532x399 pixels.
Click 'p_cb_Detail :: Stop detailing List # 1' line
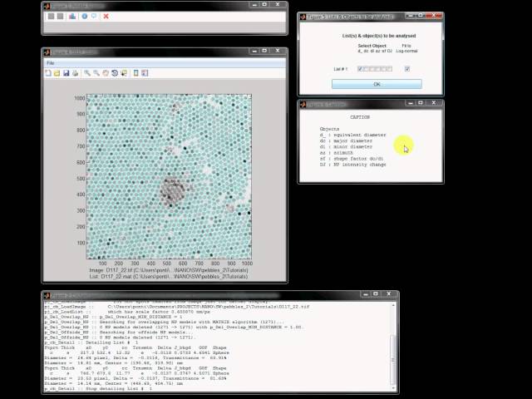[x=98, y=388]
